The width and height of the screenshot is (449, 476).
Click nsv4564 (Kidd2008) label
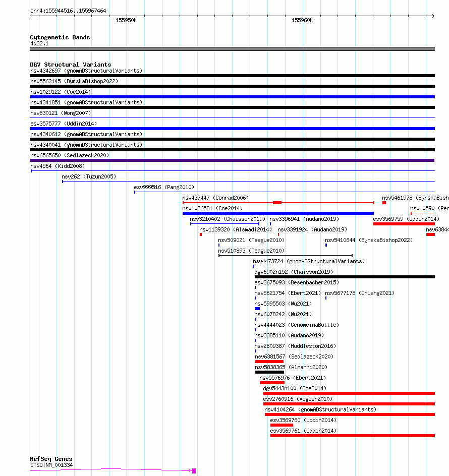point(58,166)
